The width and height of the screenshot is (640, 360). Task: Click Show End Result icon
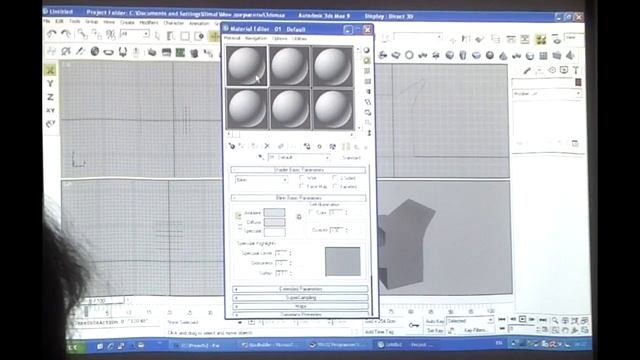[x=346, y=146]
